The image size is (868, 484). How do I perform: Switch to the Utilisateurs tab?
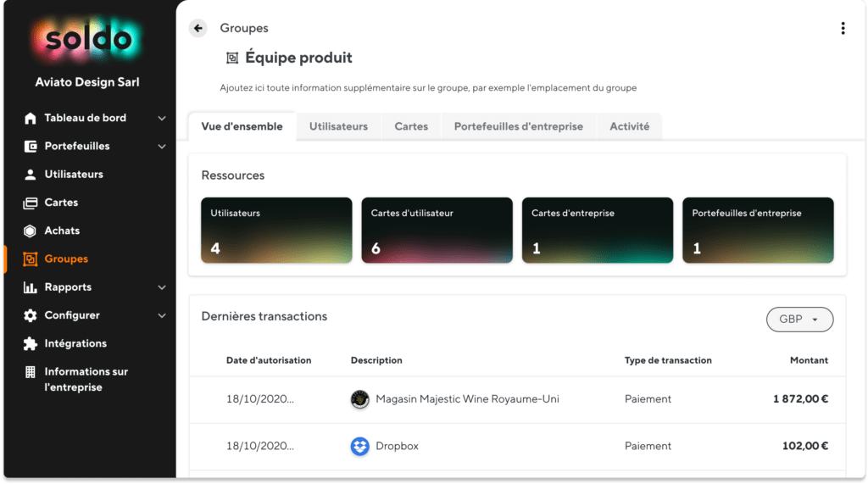[338, 126]
